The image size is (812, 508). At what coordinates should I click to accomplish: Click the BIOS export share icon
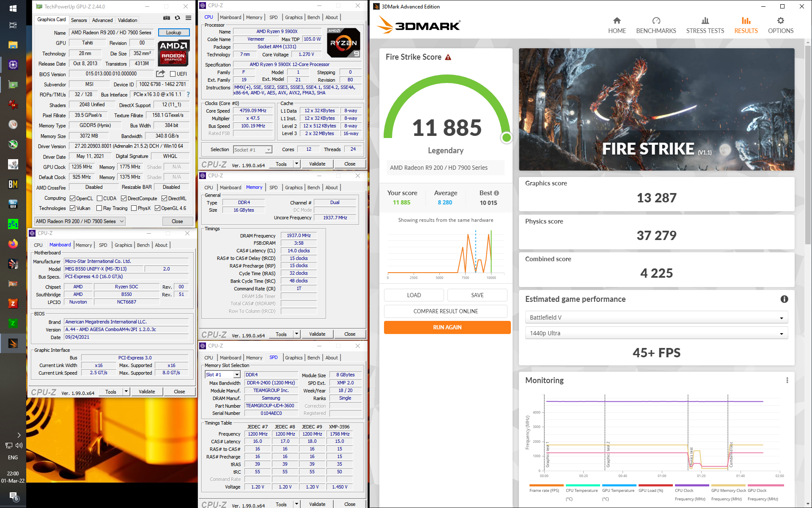pyautogui.click(x=160, y=74)
